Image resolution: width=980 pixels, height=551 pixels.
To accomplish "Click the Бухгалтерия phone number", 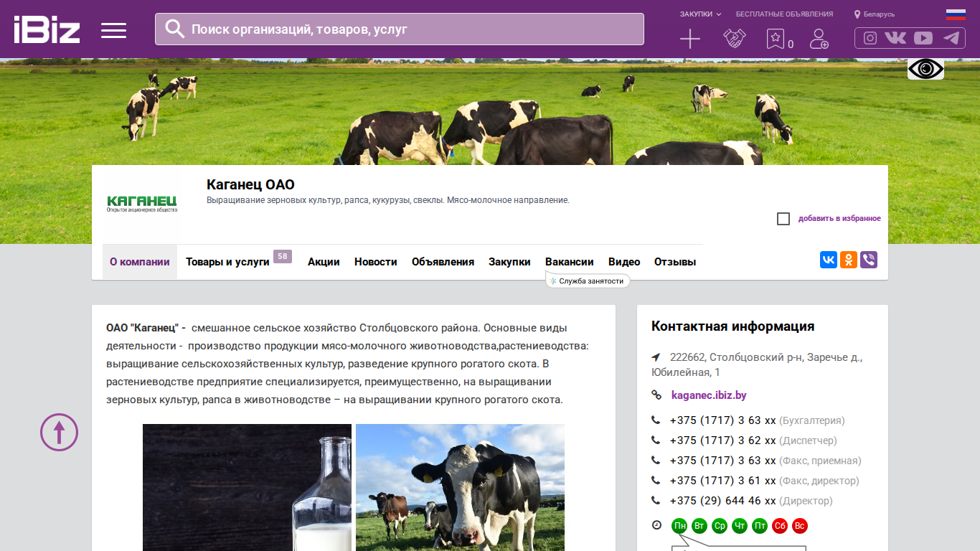I will (x=723, y=420).
